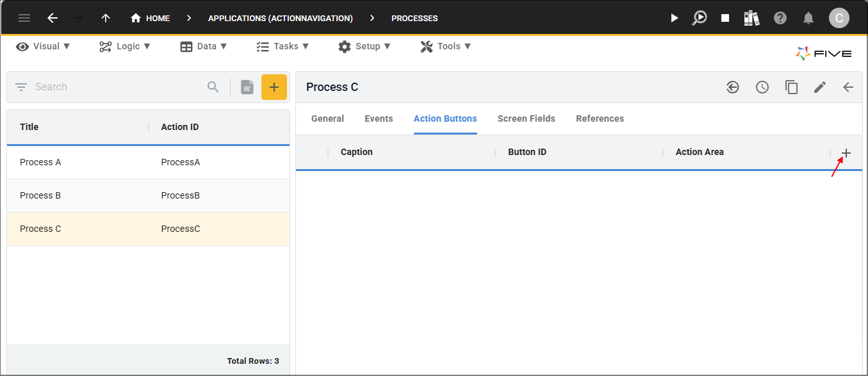Click the Search input field
868x376 pixels.
(115, 87)
